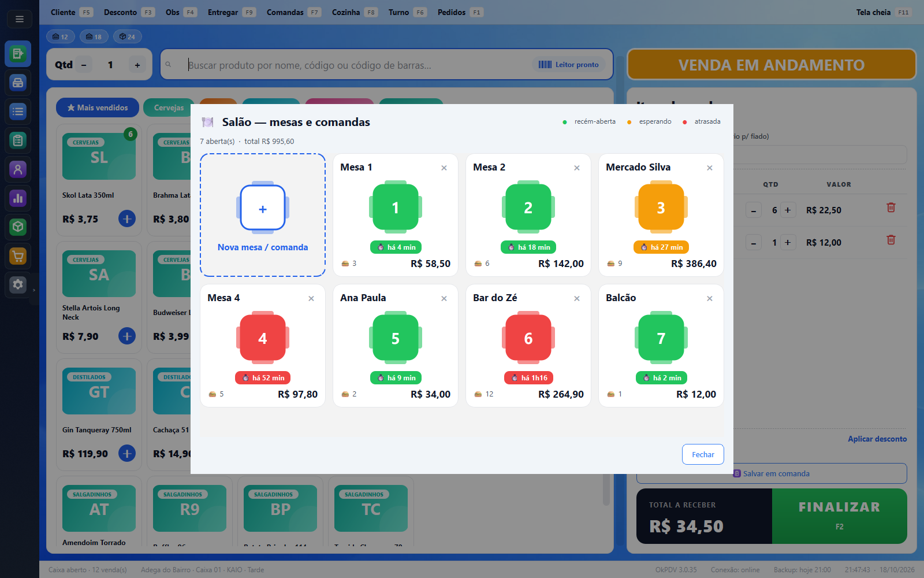Open the sales register sidebar icon

[18, 54]
